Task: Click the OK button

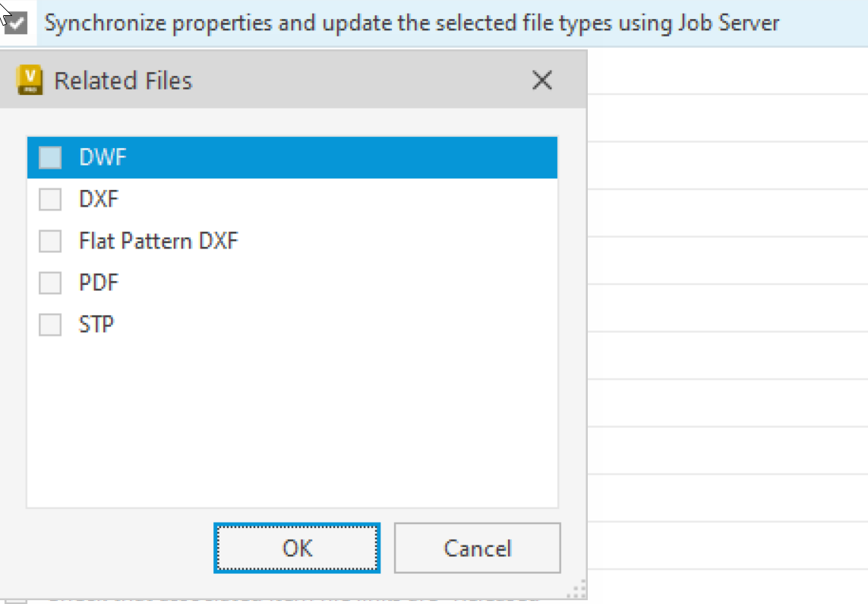Action: [x=296, y=548]
